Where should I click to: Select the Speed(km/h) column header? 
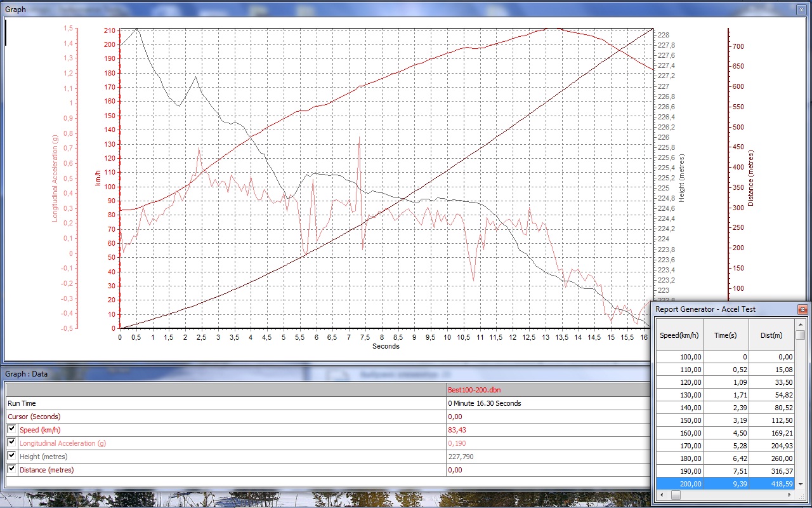pyautogui.click(x=679, y=335)
